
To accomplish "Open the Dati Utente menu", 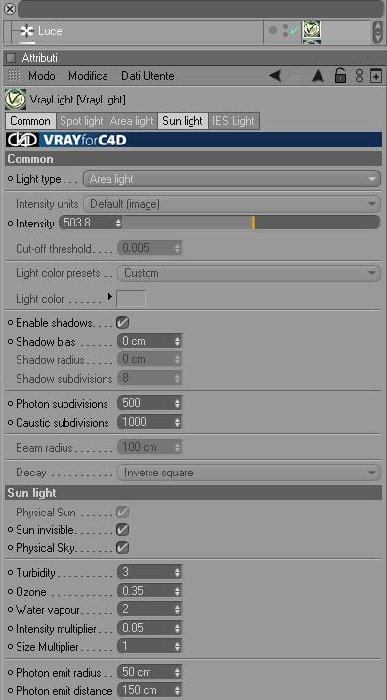I will (148, 76).
